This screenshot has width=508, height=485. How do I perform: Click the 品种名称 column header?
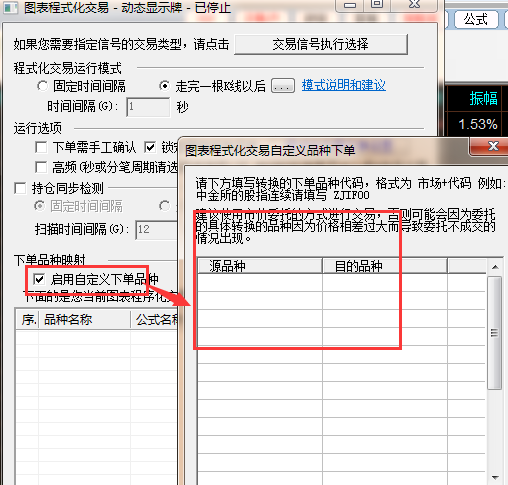click(x=85, y=320)
